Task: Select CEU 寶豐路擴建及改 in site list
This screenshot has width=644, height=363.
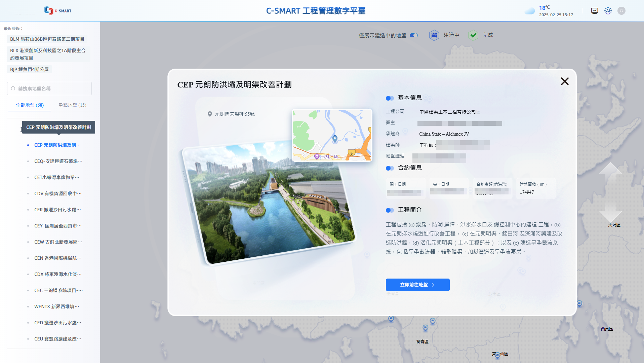Action: [x=58, y=339]
